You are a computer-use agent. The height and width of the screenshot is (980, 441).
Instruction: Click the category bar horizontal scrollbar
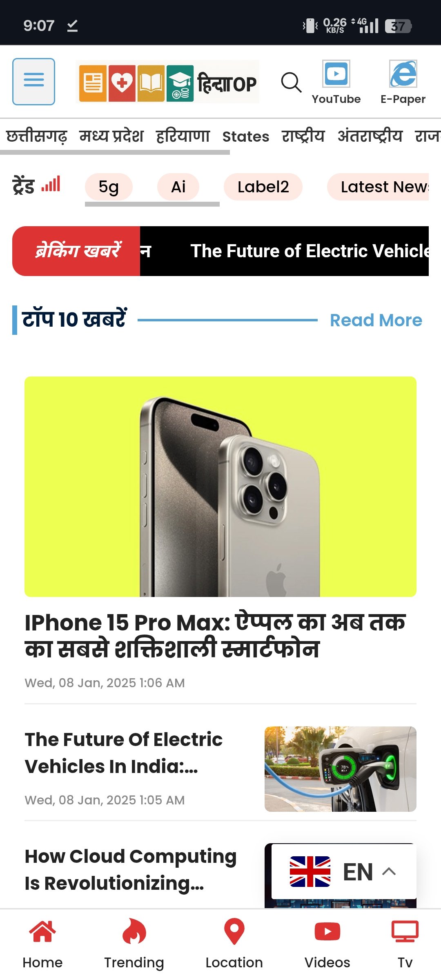pyautogui.click(x=115, y=152)
